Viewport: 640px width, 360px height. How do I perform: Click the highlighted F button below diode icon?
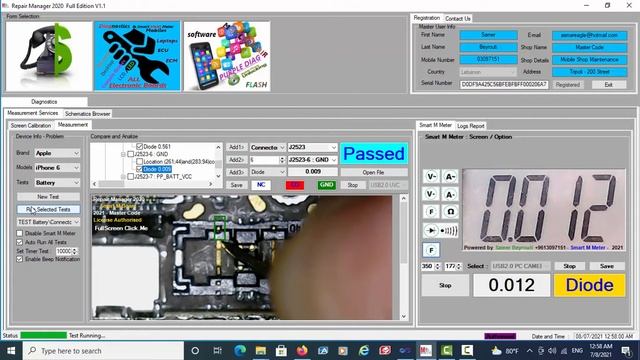coord(431,250)
